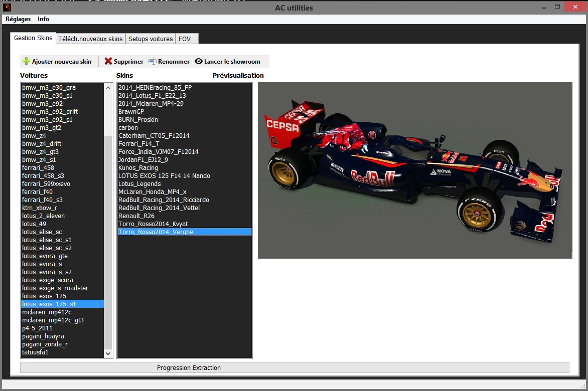
Task: Select tatuusfa1 car entry
Action: 62,352
